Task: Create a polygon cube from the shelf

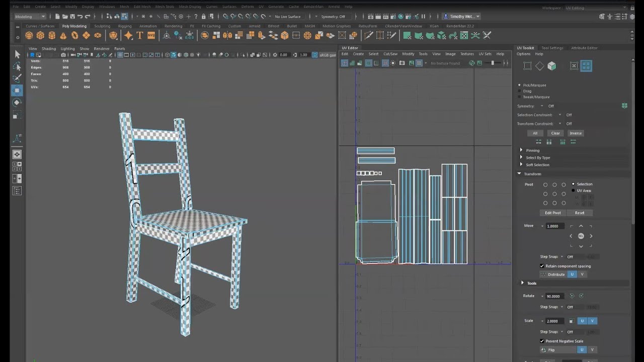Action: pyautogui.click(x=40, y=35)
